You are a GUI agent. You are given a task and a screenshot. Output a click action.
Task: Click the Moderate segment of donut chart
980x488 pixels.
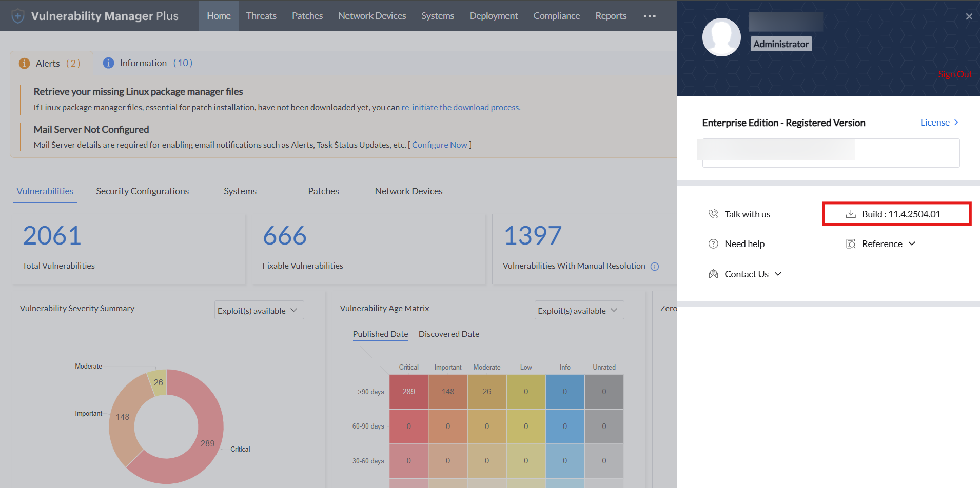click(158, 382)
